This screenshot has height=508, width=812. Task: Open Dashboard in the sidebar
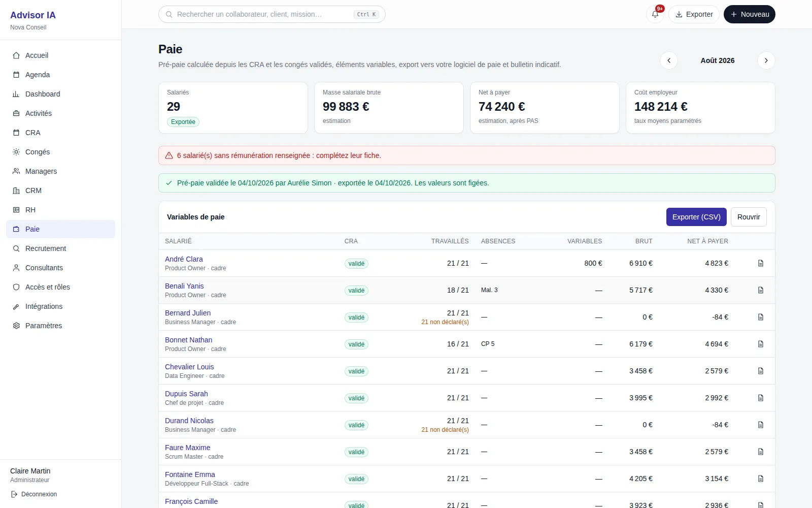pos(60,94)
